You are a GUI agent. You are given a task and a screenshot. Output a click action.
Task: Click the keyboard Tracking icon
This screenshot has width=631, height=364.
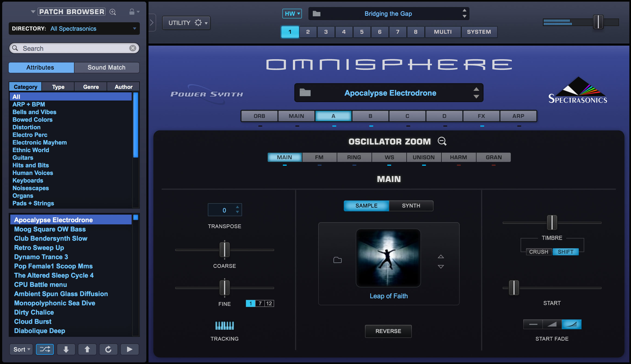click(224, 325)
